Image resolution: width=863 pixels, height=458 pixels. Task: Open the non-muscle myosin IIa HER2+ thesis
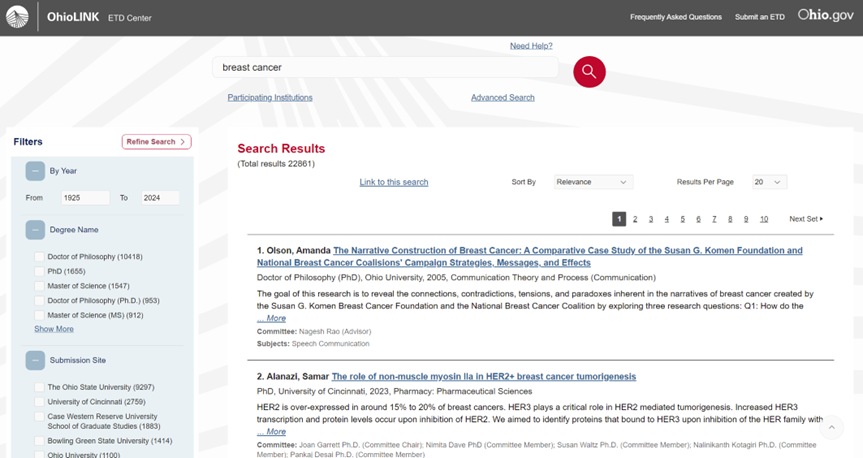[x=484, y=377]
